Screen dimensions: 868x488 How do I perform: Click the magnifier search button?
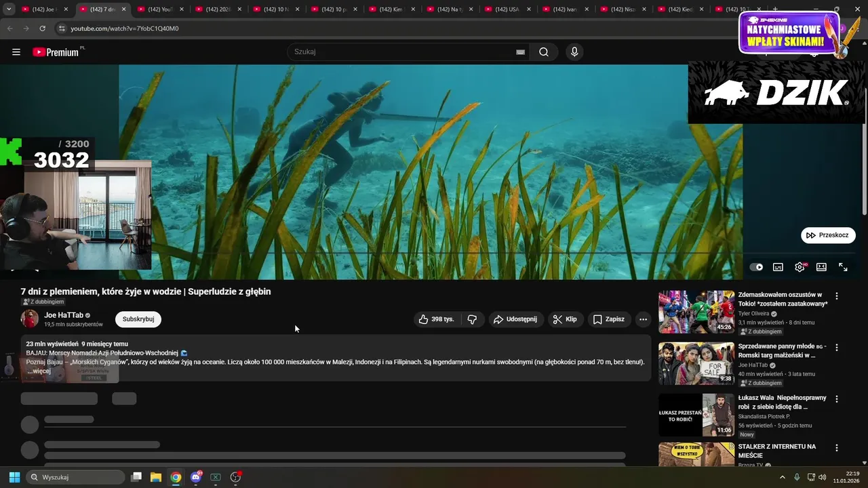tap(544, 52)
